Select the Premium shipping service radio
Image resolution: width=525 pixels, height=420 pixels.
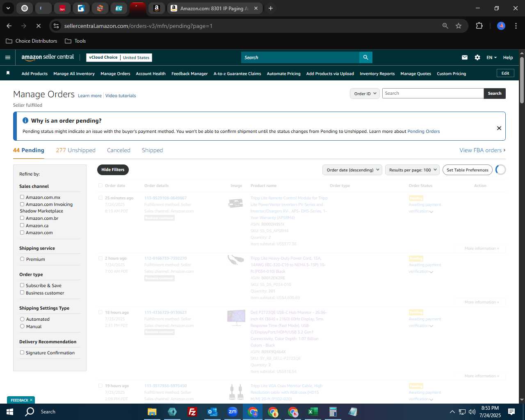[x=22, y=259]
